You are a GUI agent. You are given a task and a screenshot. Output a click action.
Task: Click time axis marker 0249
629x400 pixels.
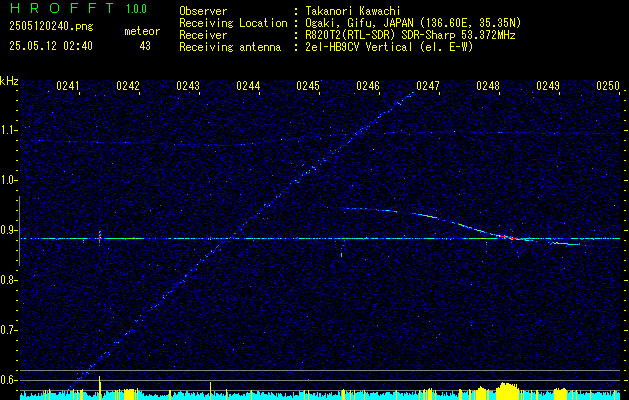click(x=548, y=85)
